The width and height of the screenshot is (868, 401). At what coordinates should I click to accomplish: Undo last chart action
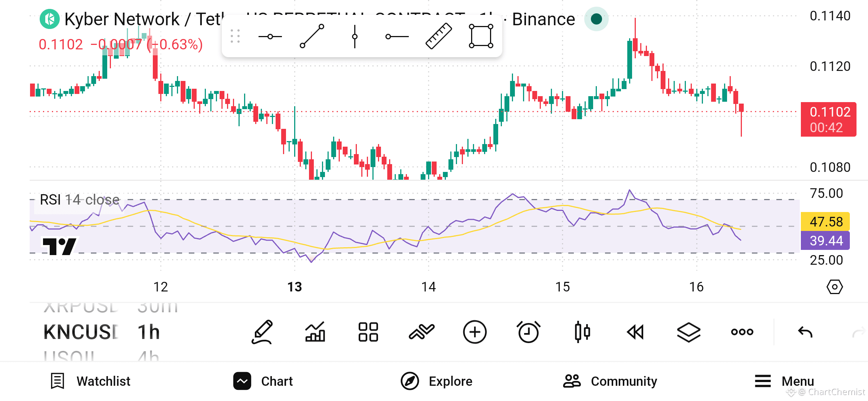[805, 332]
